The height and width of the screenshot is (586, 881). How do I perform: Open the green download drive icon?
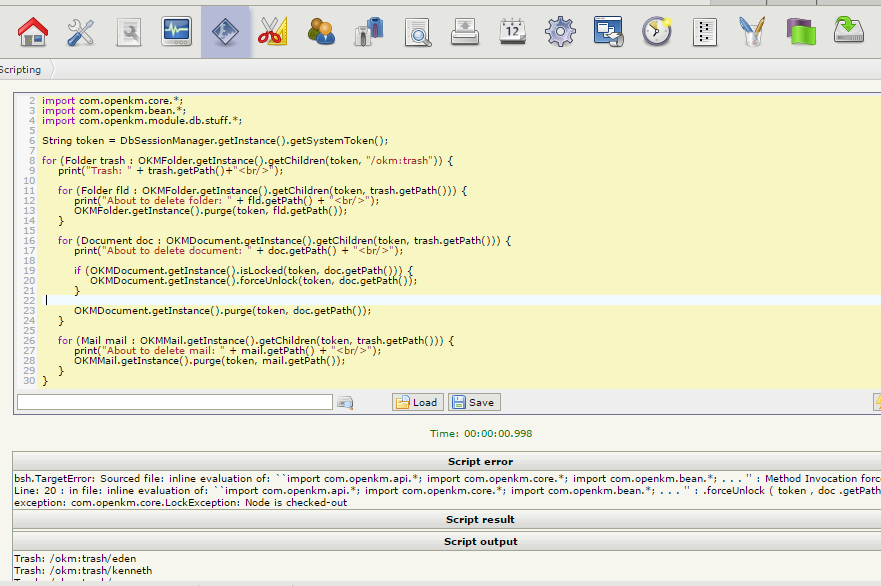(x=848, y=31)
